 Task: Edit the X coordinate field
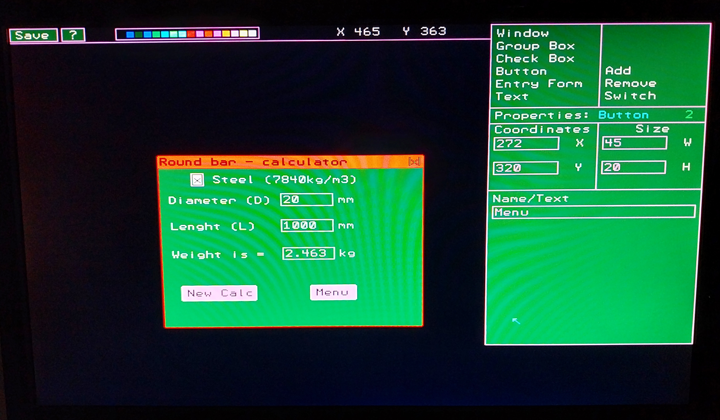526,144
